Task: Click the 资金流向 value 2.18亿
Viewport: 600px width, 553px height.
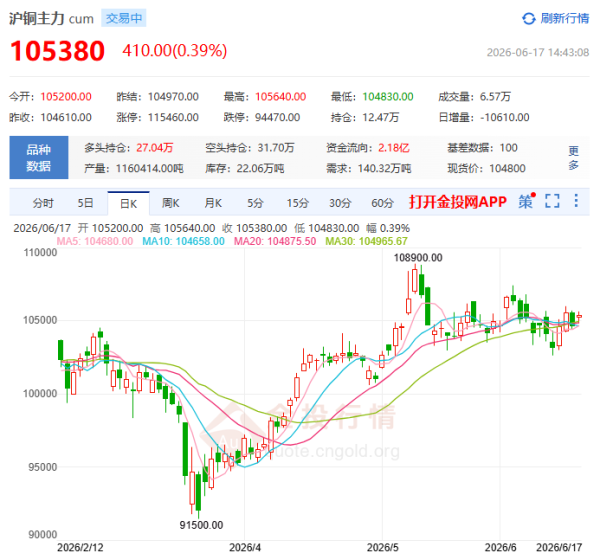Action: pos(394,148)
